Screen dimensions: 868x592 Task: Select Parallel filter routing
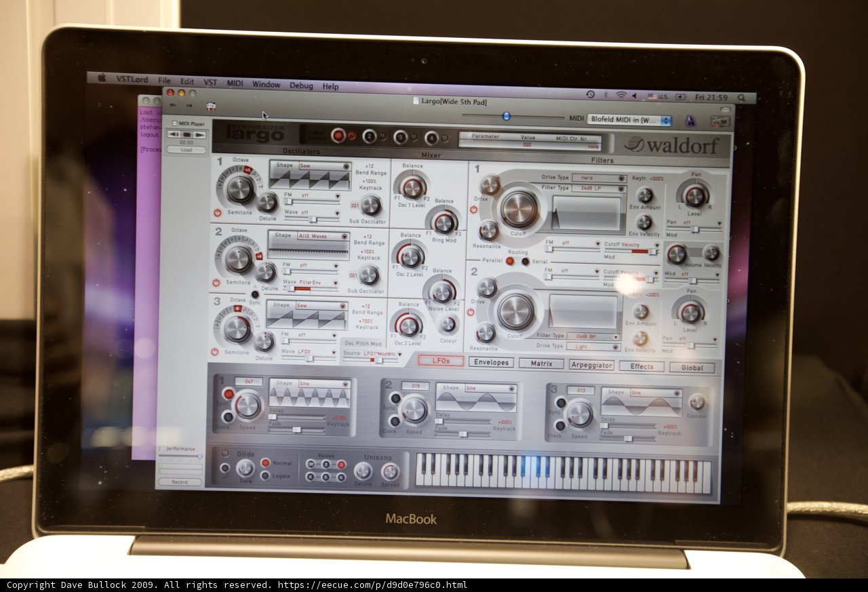pos(510,260)
